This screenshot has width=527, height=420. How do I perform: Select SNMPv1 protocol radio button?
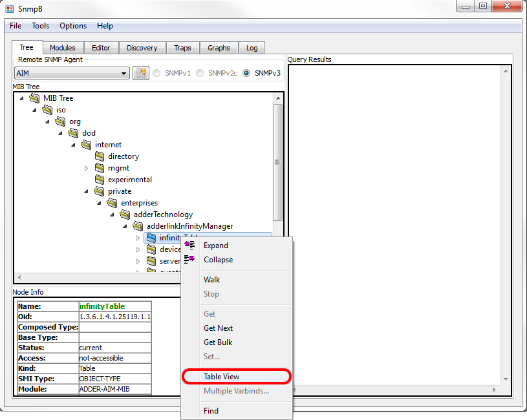coord(156,73)
